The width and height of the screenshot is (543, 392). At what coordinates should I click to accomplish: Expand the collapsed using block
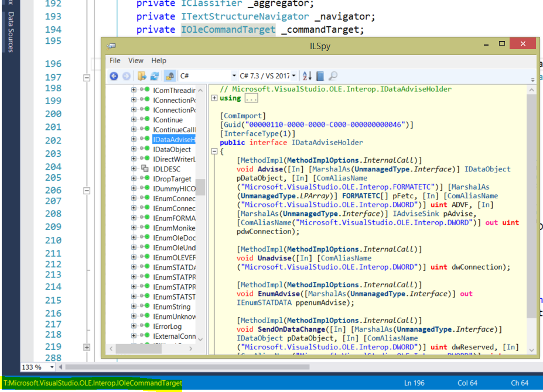pos(214,98)
